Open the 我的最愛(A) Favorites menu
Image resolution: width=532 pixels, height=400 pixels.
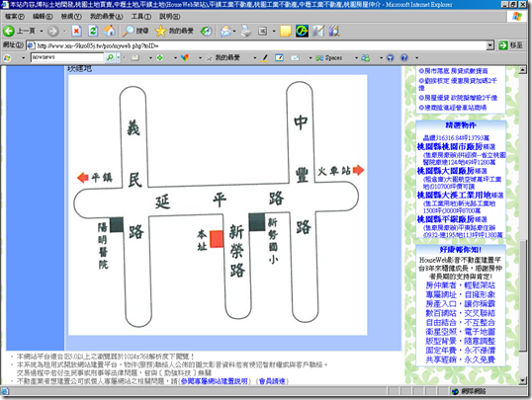pyautogui.click(x=106, y=16)
